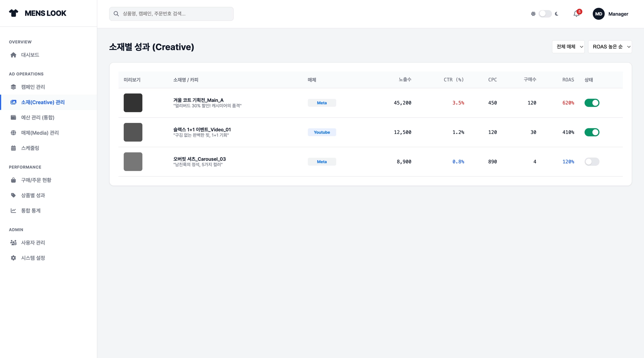This screenshot has width=644, height=358.
Task: Click the MENS LOOK t-shirt logo
Action: tap(14, 13)
